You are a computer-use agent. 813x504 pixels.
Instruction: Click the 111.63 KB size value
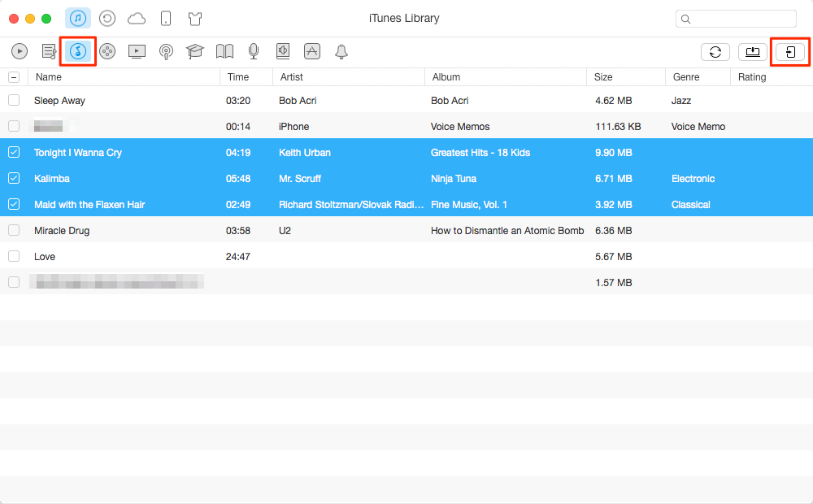(618, 127)
